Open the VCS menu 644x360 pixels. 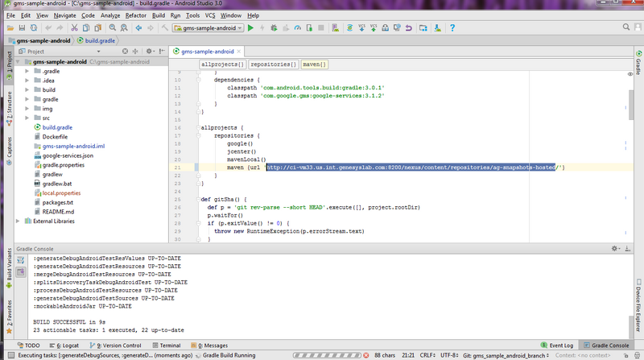tap(210, 15)
